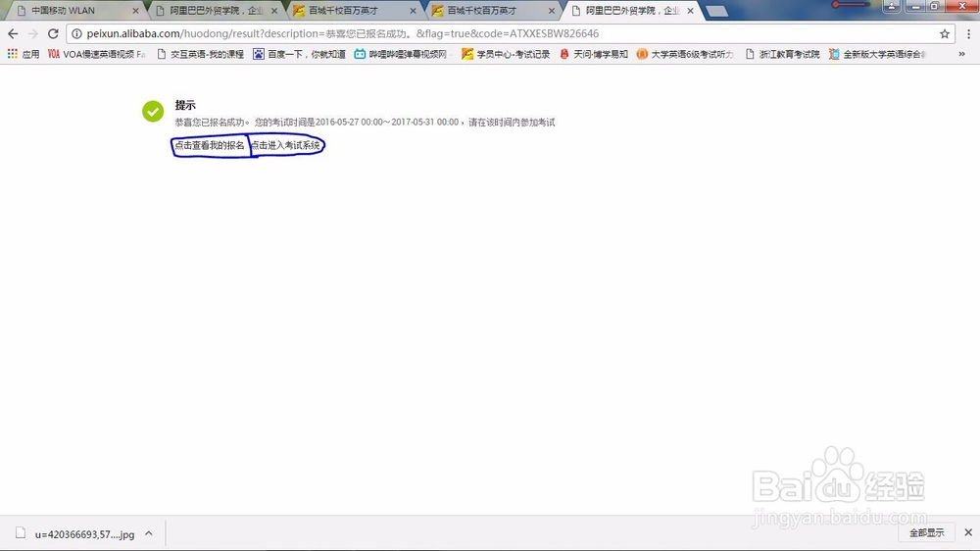The width and height of the screenshot is (980, 551).
Task: Close the inactive 阿里巴巴外贸学院 tab
Action: [x=274, y=11]
